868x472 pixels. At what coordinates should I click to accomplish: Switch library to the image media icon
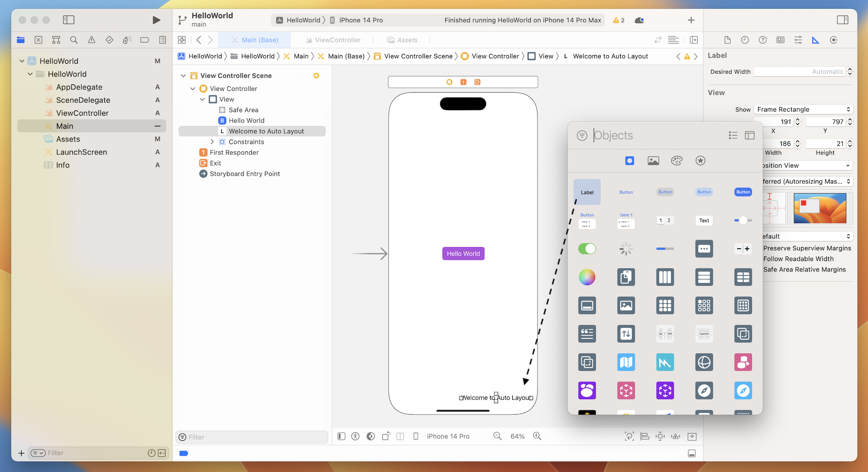[x=653, y=161]
